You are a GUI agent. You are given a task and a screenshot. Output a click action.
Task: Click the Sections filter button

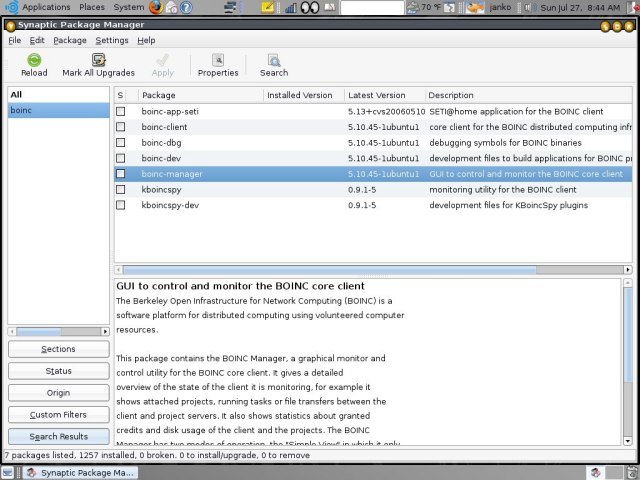[58, 349]
